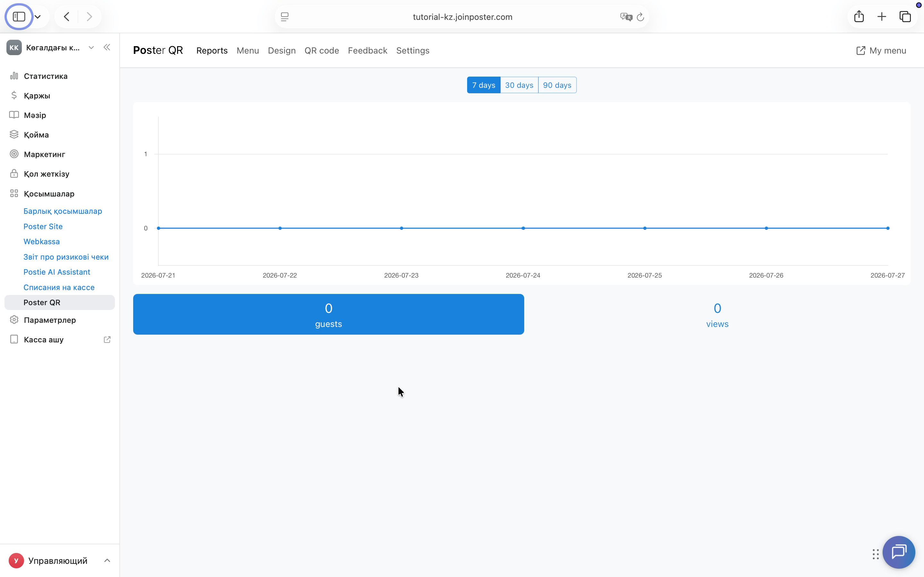Switch to the QR code tab
Screen dimensions: 924x577
click(x=321, y=50)
